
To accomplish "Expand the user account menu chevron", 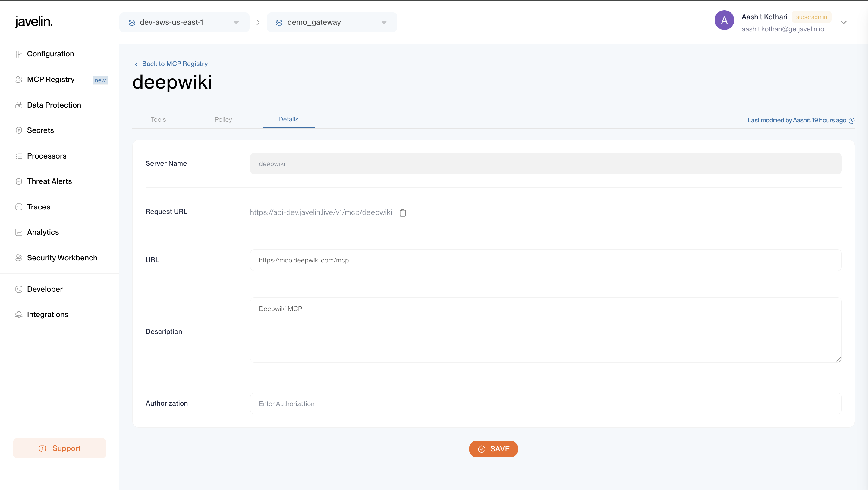I will [844, 23].
